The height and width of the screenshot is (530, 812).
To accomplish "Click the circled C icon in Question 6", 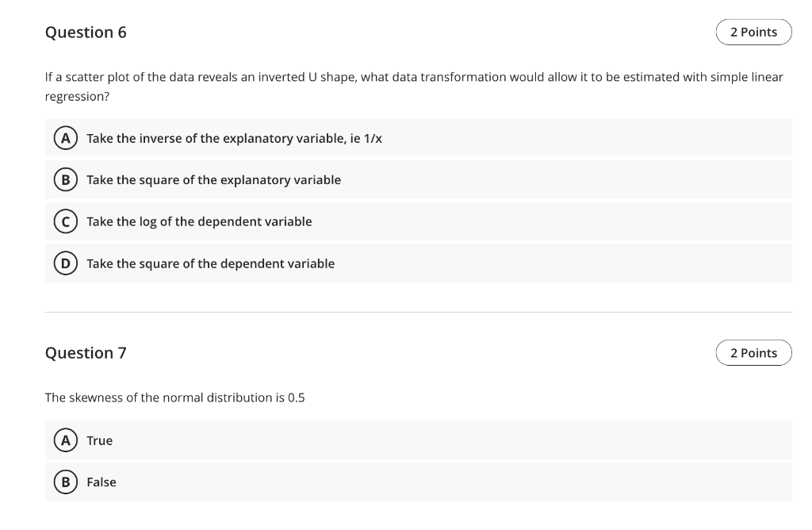I will [x=64, y=221].
